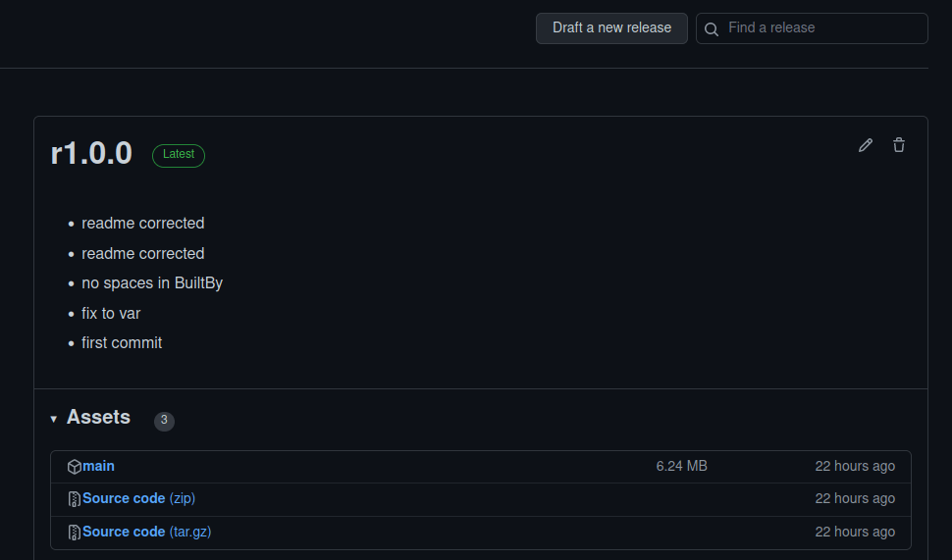Click the "first commit" release note

coord(122,343)
